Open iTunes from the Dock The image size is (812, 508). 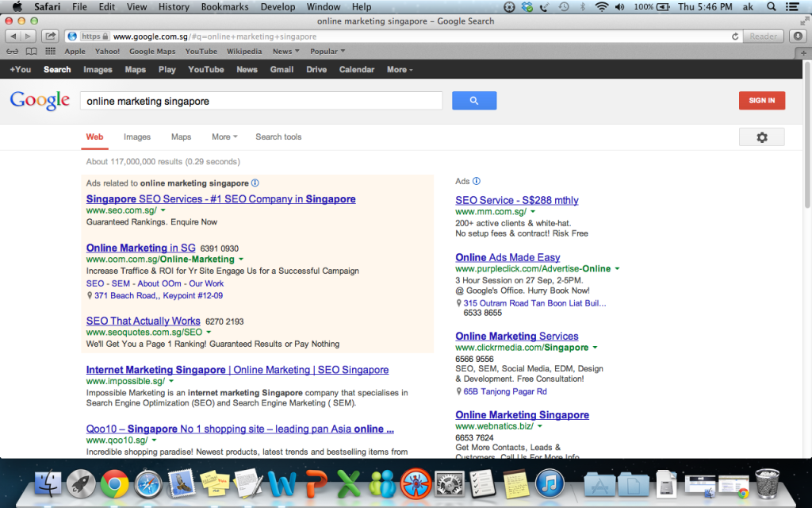pyautogui.click(x=549, y=483)
